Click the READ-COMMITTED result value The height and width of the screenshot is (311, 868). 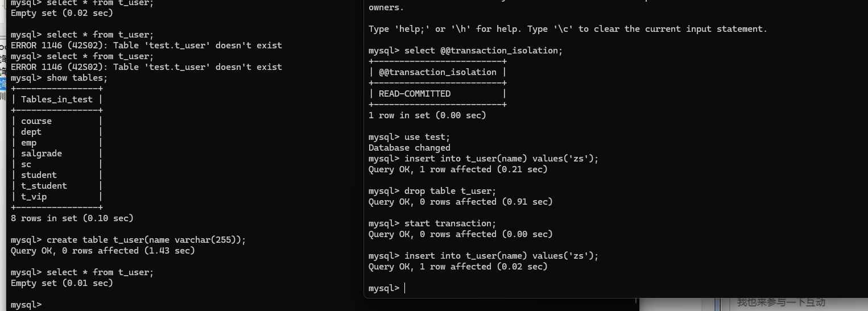pos(415,94)
